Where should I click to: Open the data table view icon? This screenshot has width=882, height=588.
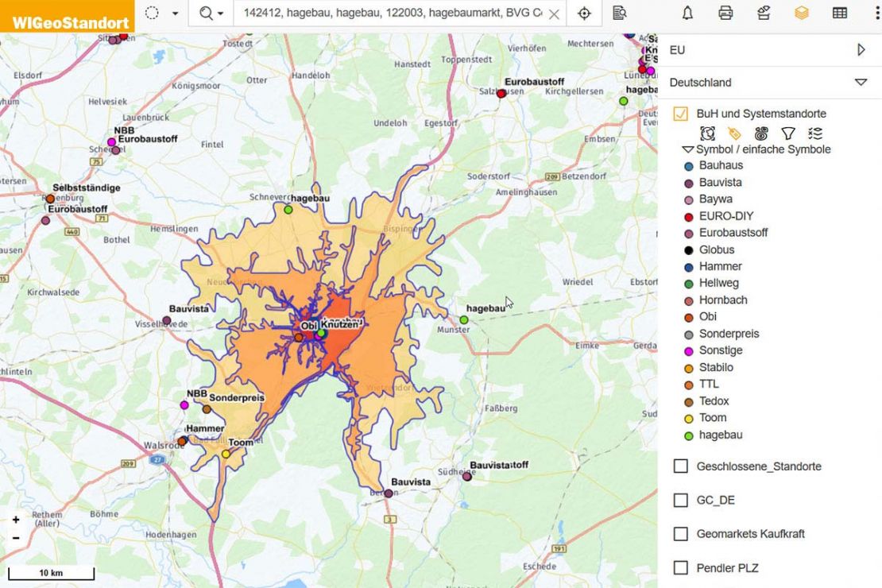tap(840, 13)
